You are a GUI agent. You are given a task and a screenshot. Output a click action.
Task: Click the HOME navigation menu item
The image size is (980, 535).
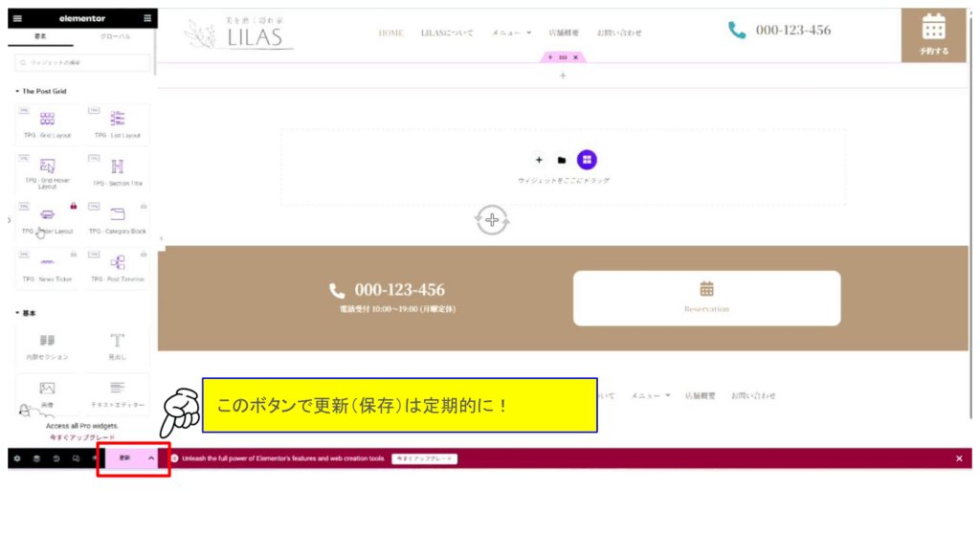click(x=390, y=33)
